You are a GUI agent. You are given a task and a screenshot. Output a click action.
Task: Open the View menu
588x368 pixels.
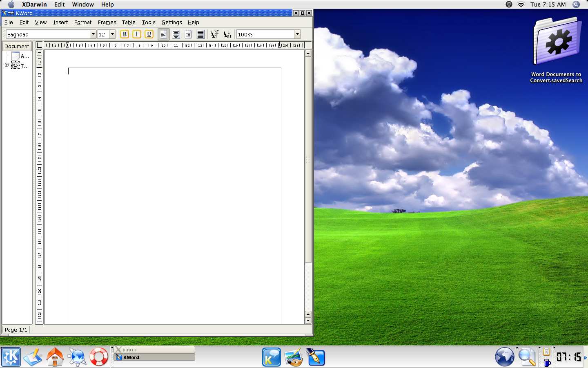(x=41, y=22)
